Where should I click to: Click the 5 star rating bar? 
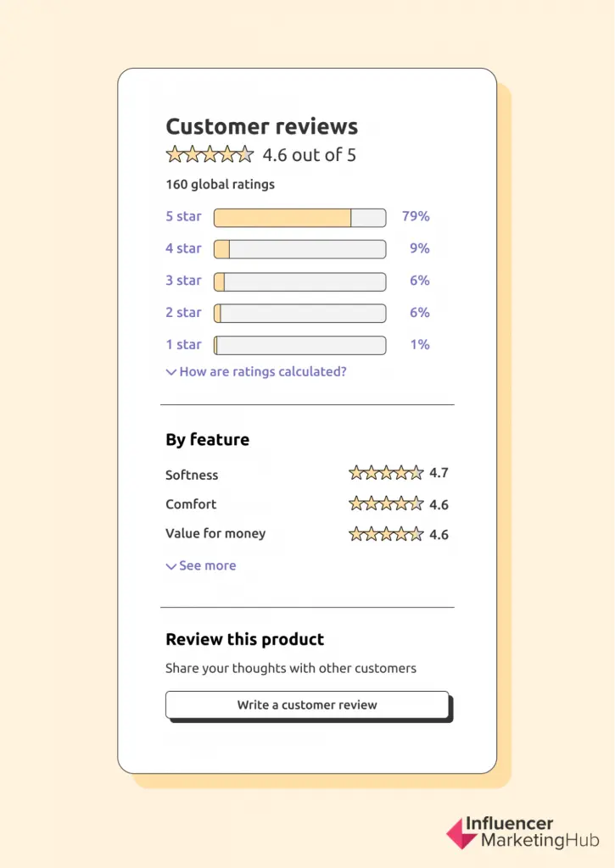pyautogui.click(x=299, y=218)
